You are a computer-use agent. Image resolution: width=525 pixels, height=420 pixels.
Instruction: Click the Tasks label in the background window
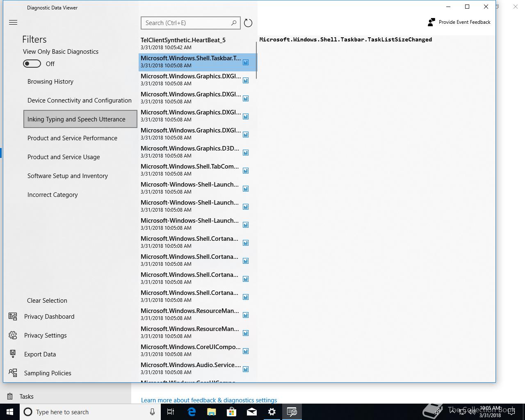click(27, 397)
